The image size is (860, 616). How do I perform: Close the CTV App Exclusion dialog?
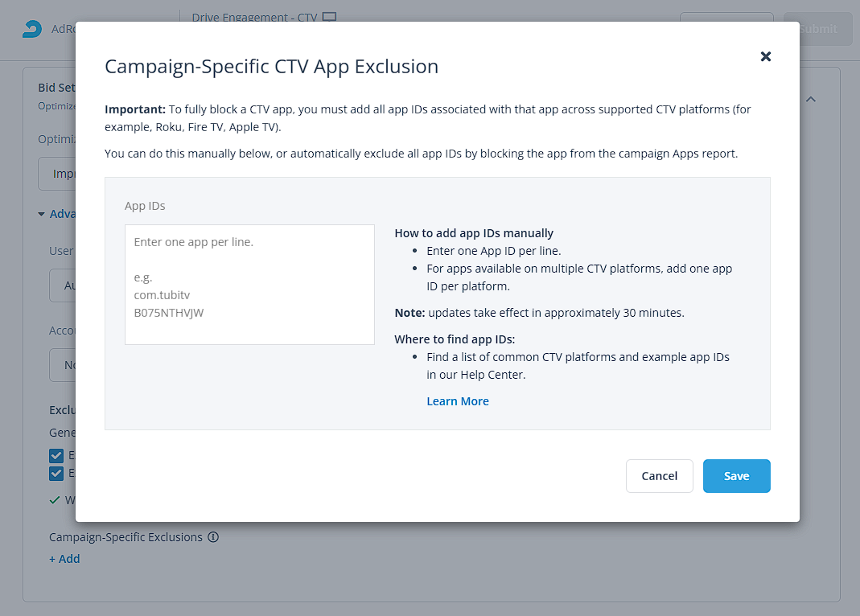pos(766,56)
